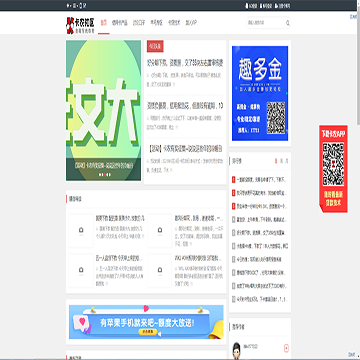This screenshot has height=360, width=360.
Task: Click the red follow icon beside the avatar's user
Action: point(286,348)
